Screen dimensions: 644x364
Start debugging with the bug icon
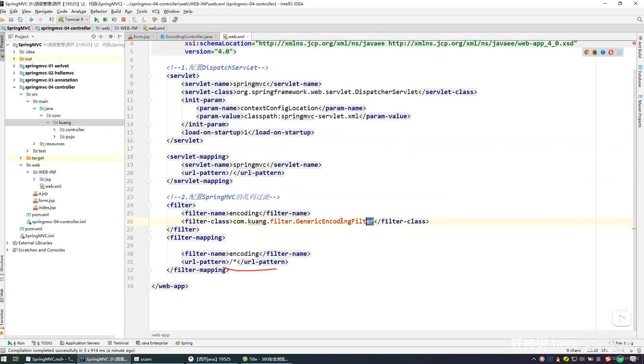(x=105, y=20)
